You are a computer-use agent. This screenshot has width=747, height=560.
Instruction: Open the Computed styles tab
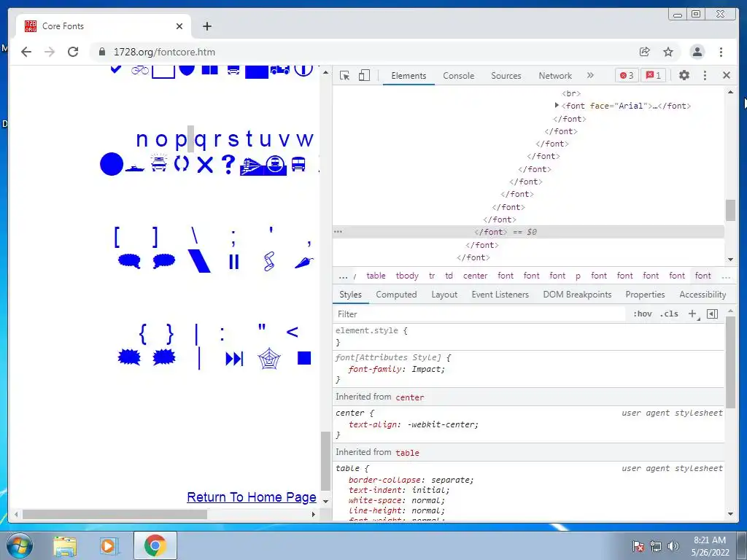(396, 295)
